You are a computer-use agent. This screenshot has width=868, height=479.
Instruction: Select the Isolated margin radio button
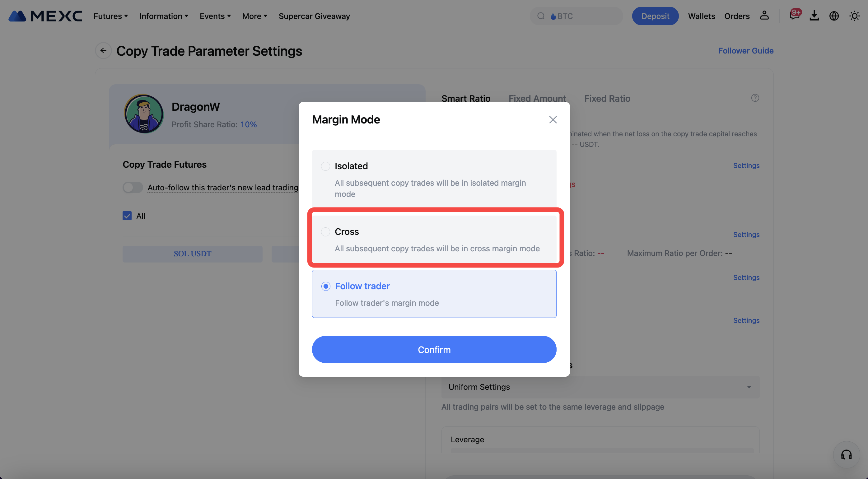click(x=325, y=166)
